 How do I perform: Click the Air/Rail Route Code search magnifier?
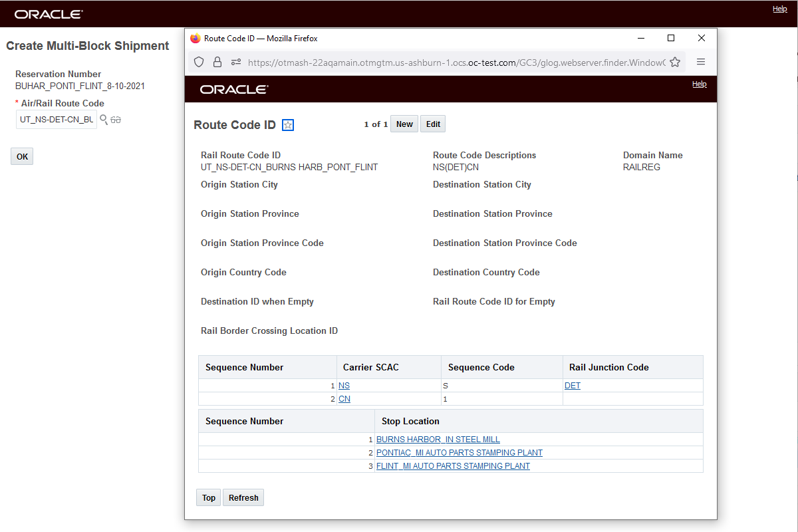104,120
